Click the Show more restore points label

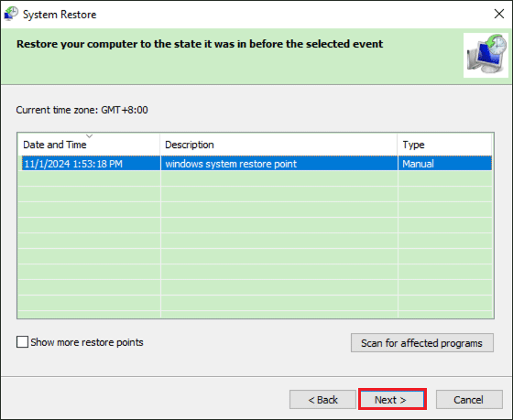point(87,342)
